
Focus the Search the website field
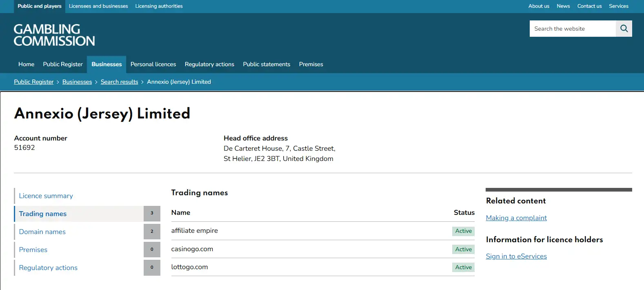click(x=573, y=29)
